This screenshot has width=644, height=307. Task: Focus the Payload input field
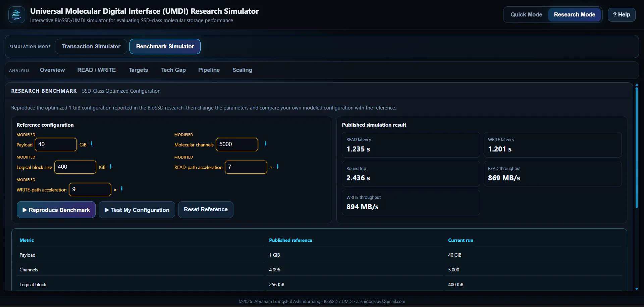[x=56, y=144]
